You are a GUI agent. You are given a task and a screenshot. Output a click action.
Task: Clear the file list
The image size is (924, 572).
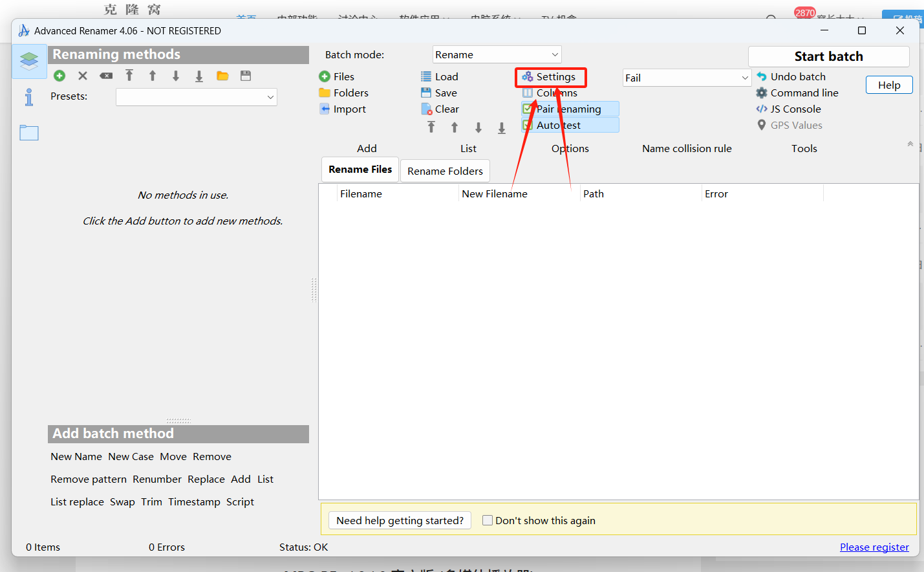(x=440, y=109)
